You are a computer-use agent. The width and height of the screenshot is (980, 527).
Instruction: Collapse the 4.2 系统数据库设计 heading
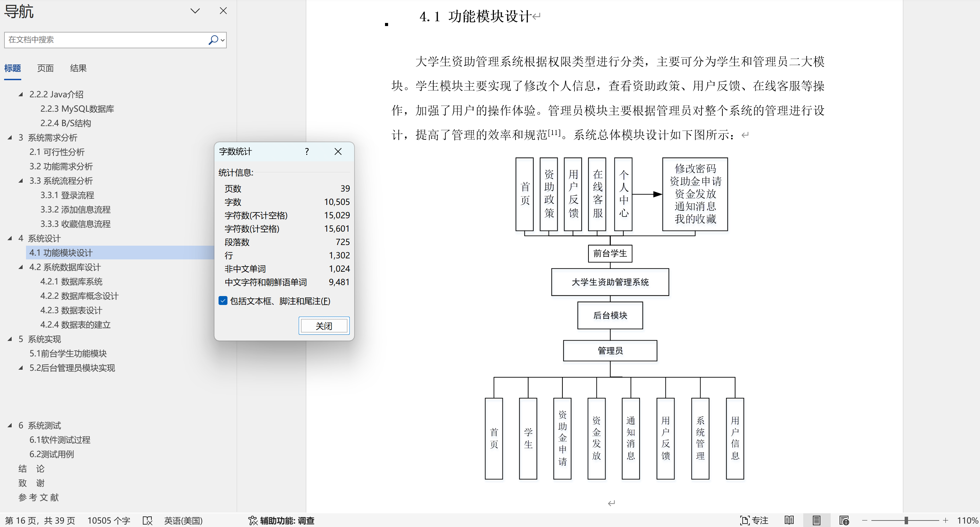click(21, 267)
